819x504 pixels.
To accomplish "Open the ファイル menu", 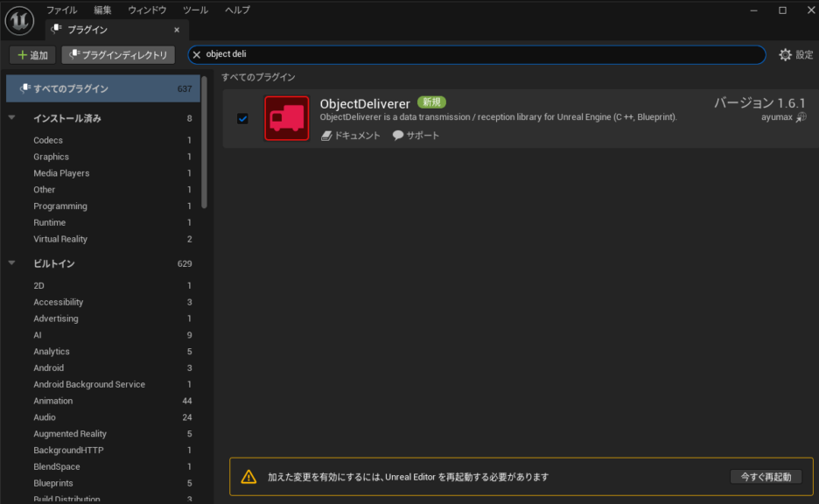I will [x=61, y=10].
